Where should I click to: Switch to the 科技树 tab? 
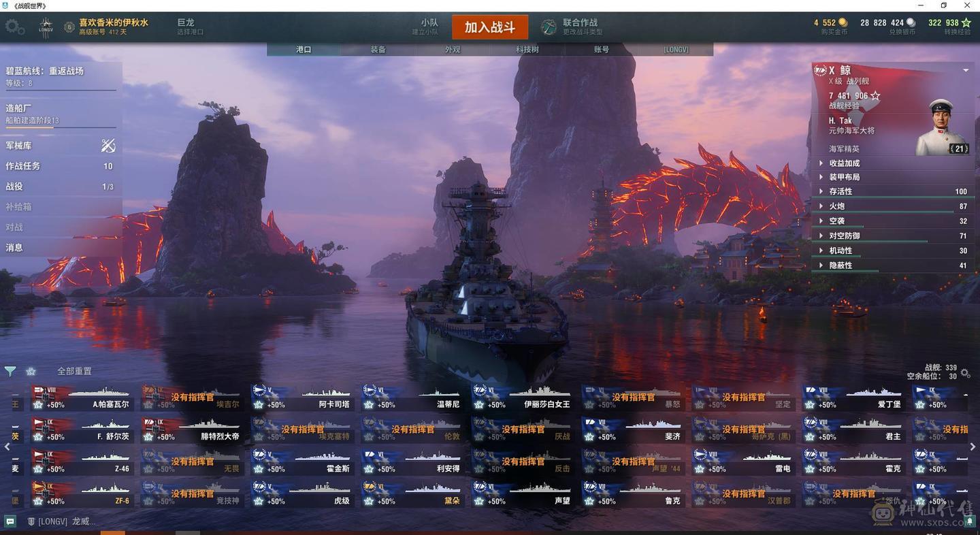(527, 50)
